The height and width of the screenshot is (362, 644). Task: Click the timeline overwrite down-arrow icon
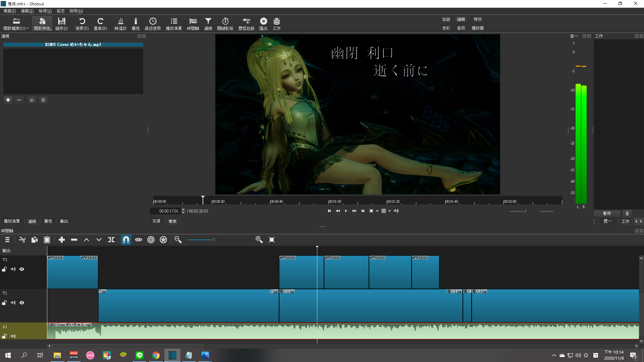tap(99, 240)
